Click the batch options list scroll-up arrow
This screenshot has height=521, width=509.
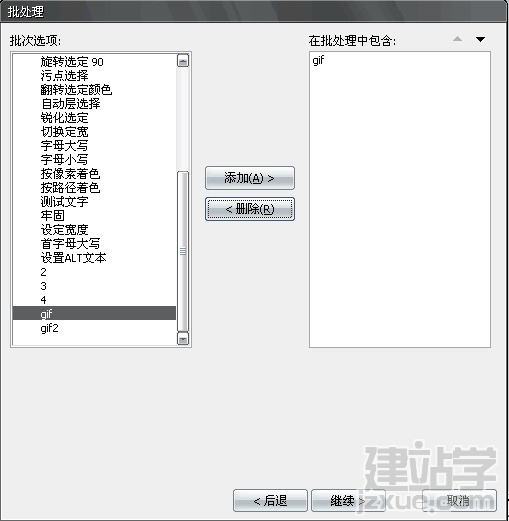coord(183,61)
